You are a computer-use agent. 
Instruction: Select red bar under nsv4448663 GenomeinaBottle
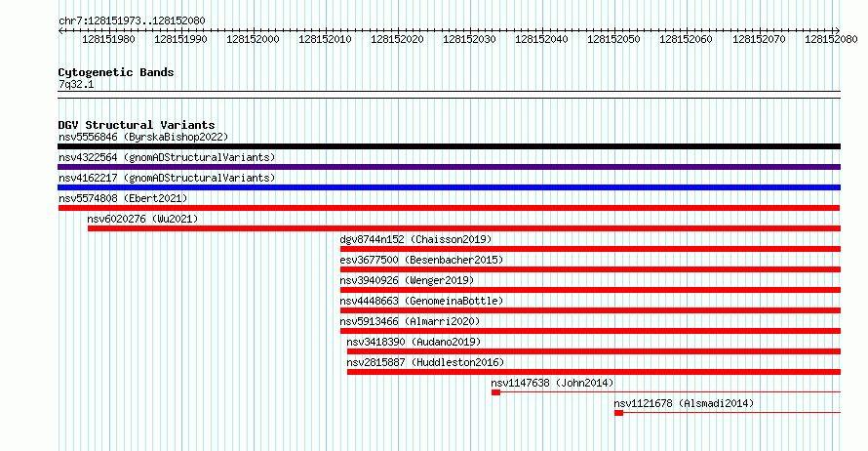point(591,310)
